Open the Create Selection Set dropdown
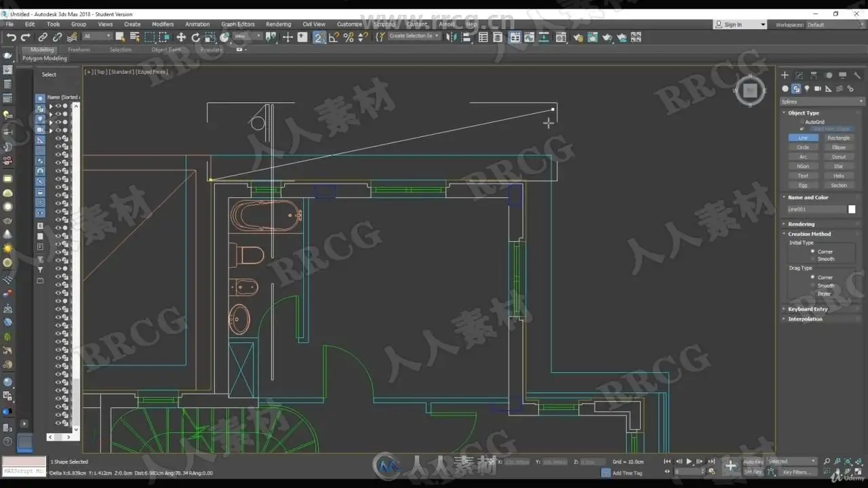 (414, 37)
